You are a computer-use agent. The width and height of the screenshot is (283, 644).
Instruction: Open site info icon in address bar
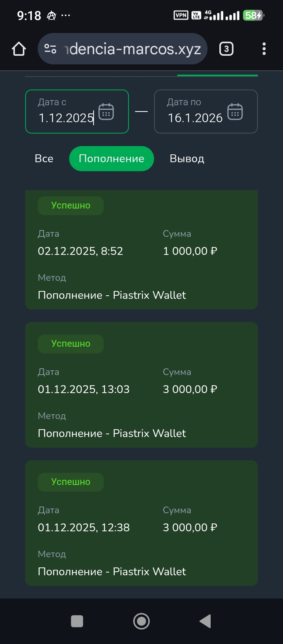click(50, 49)
